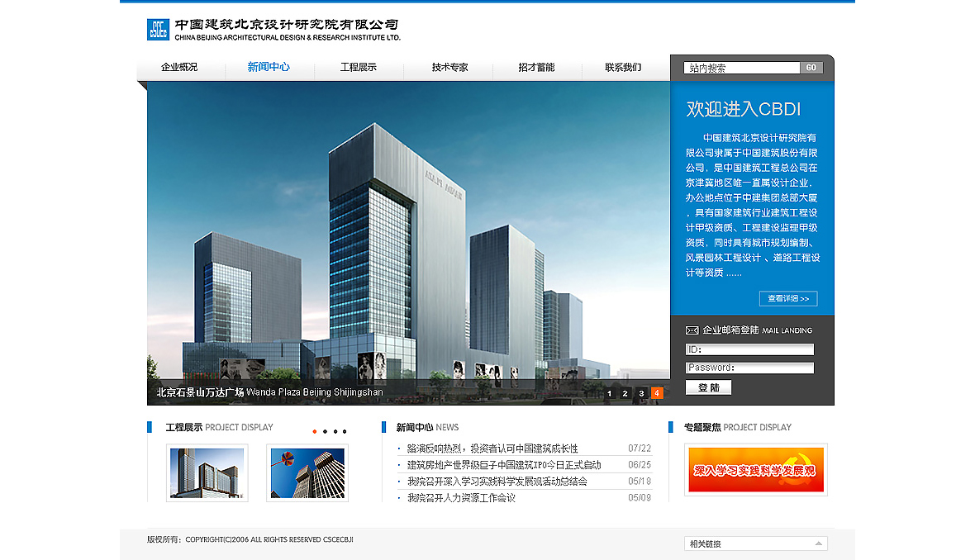
Task: Open 招才蓄能 navigation menu
Action: 536,67
